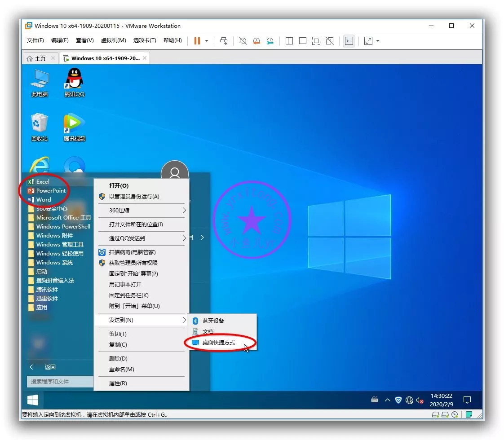Choose 桌面快捷方式 in the submenu
The image size is (504, 440).
click(x=218, y=343)
